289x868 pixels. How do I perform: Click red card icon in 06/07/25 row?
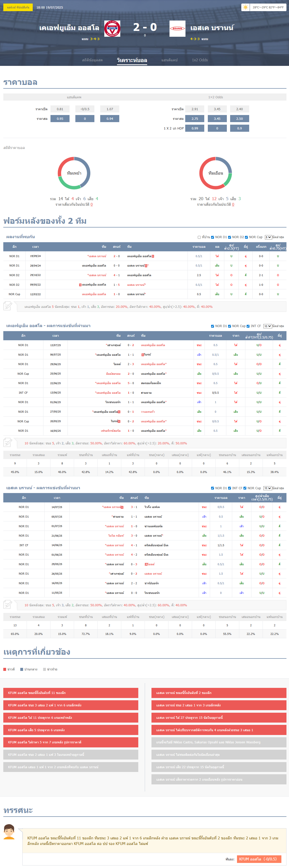[x=143, y=355]
